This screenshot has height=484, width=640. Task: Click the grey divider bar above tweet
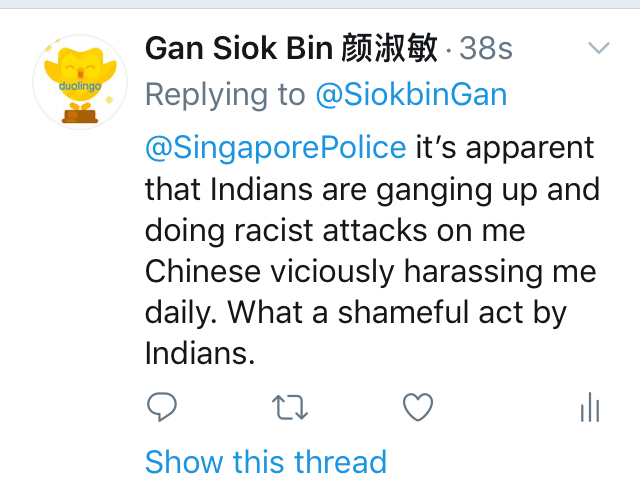point(320,4)
